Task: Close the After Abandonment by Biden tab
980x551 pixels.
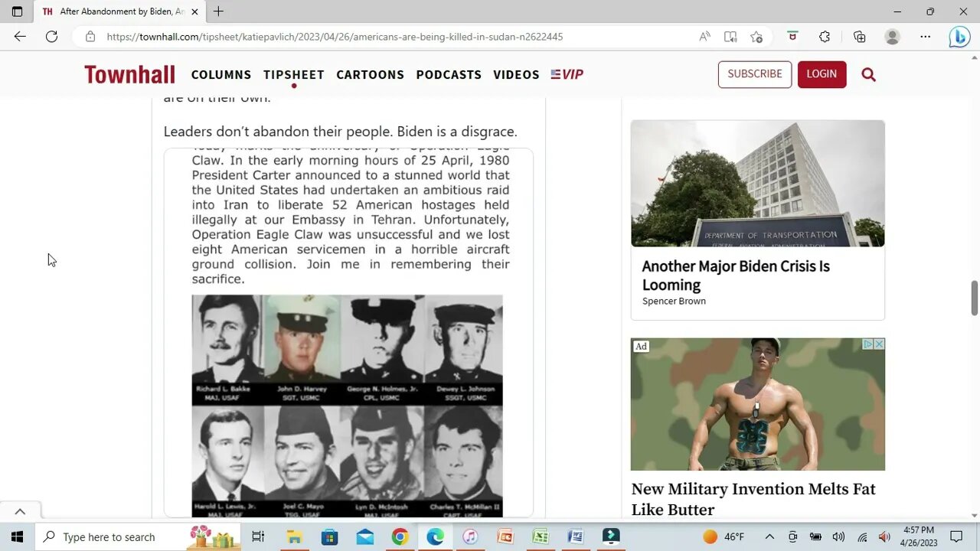Action: pyautogui.click(x=194, y=11)
